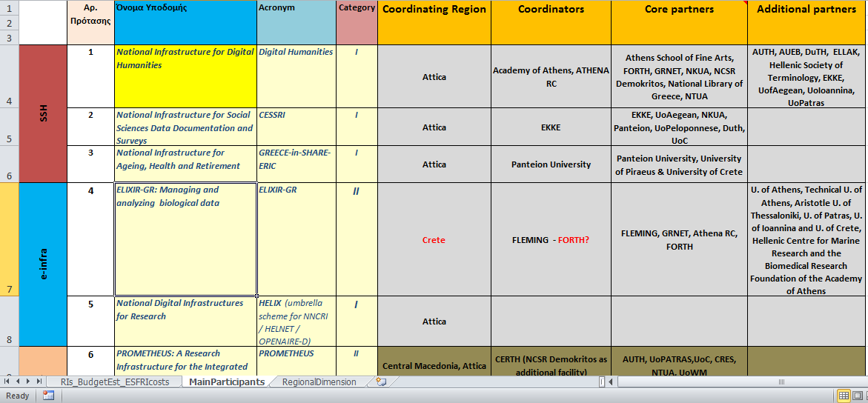Click the Panteion University coordinators cell
Image resolution: width=868 pixels, height=403 pixels.
(x=551, y=164)
